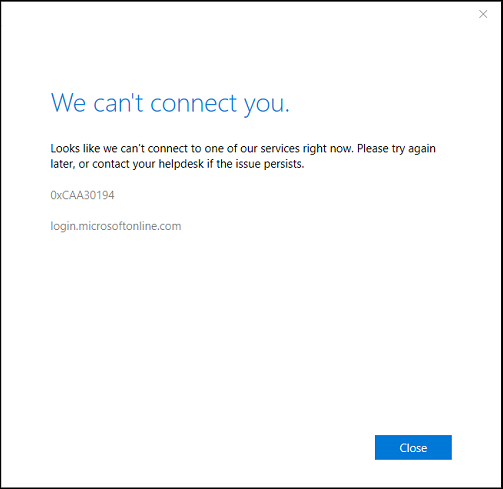Click the word "later," starting the second line
Image resolution: width=503 pixels, height=489 pixels.
coord(62,164)
